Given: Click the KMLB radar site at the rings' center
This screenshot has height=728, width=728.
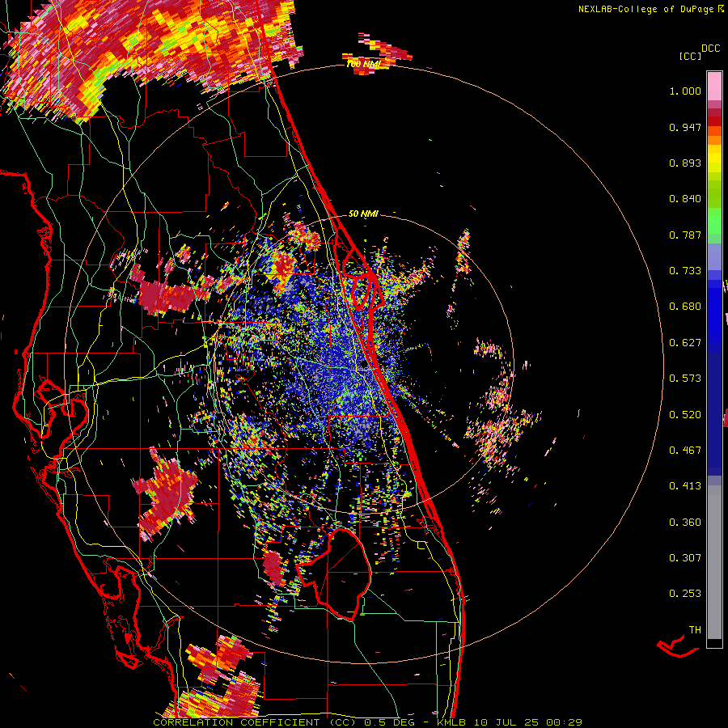Looking at the screenshot, I should (364, 366).
